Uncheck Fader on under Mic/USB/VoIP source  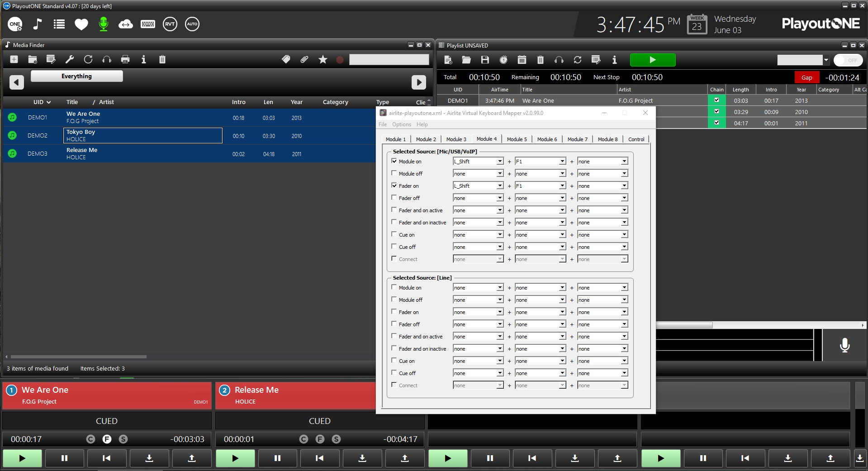point(394,186)
